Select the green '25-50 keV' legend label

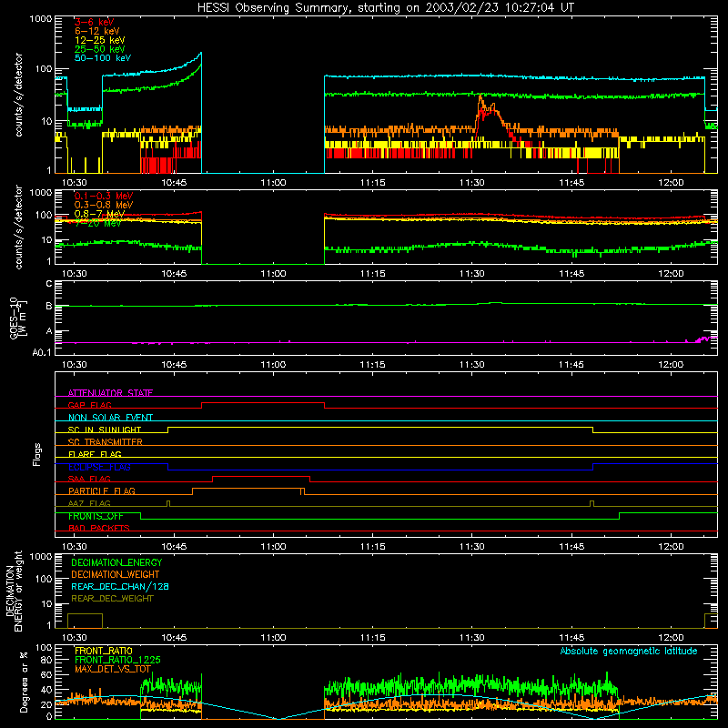click(x=99, y=49)
